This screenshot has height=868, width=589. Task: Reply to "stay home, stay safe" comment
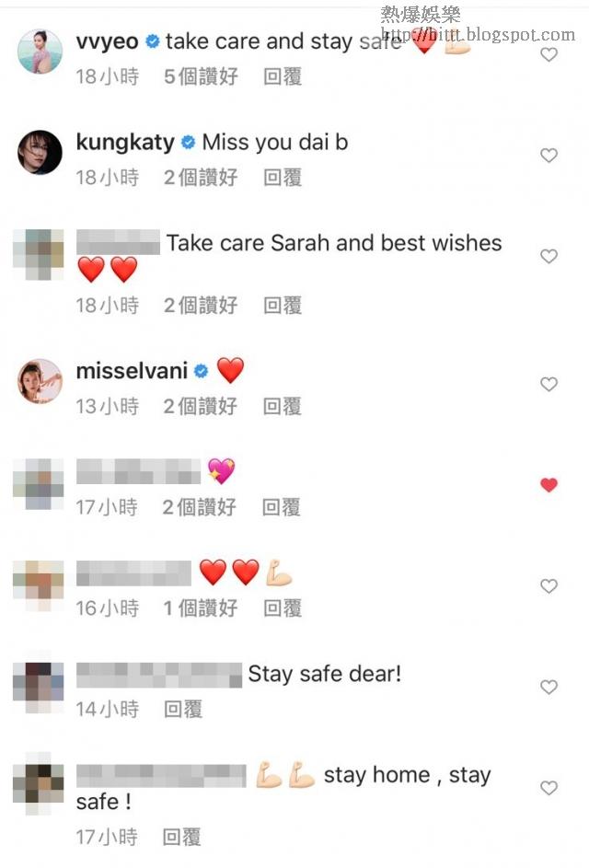click(x=181, y=837)
